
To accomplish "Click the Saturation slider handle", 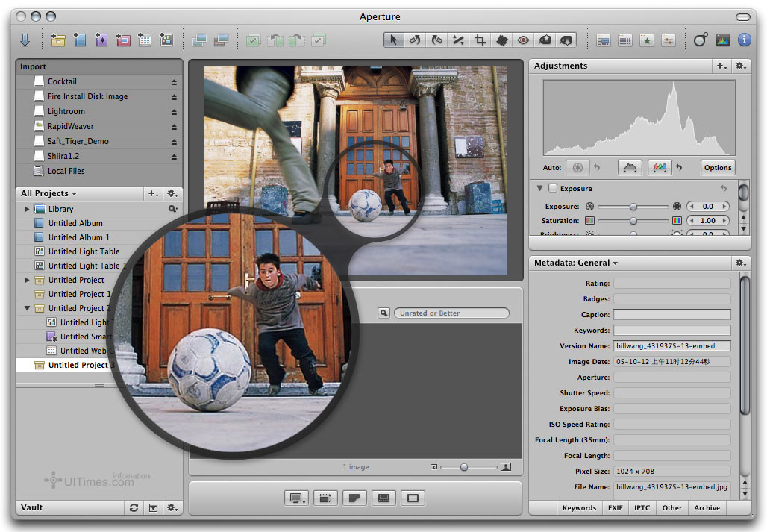I will [633, 221].
